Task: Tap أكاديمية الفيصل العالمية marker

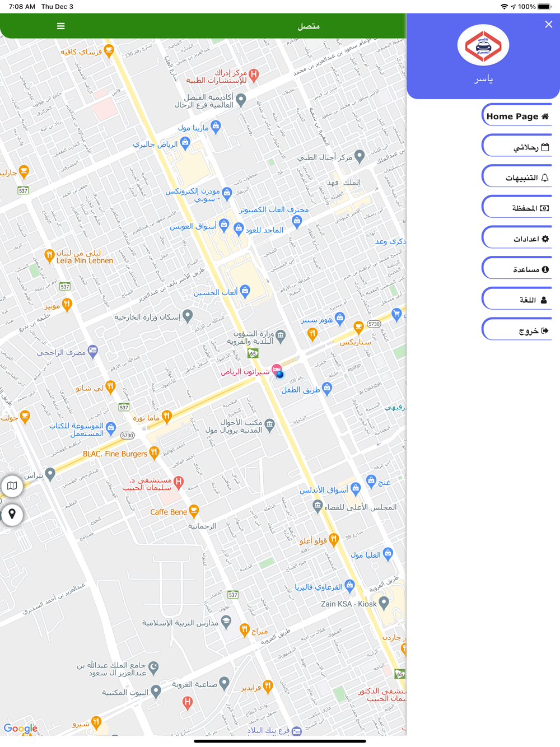Action: pyautogui.click(x=241, y=100)
